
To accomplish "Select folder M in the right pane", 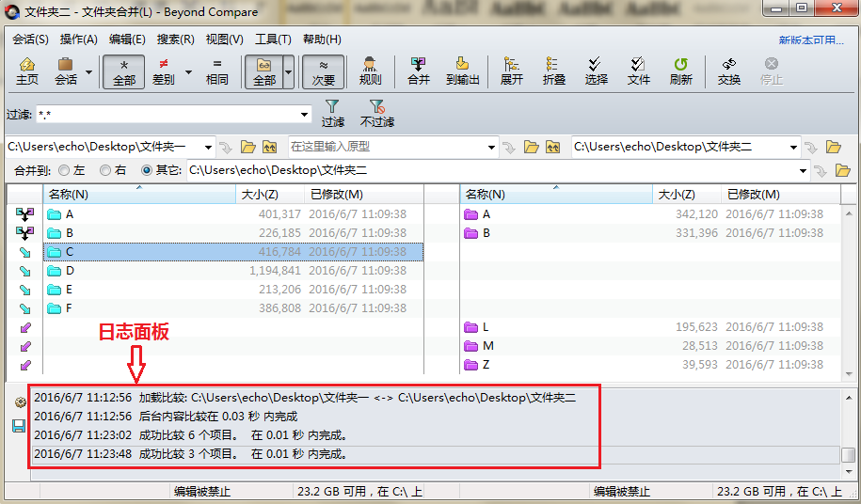I will click(x=650, y=346).
